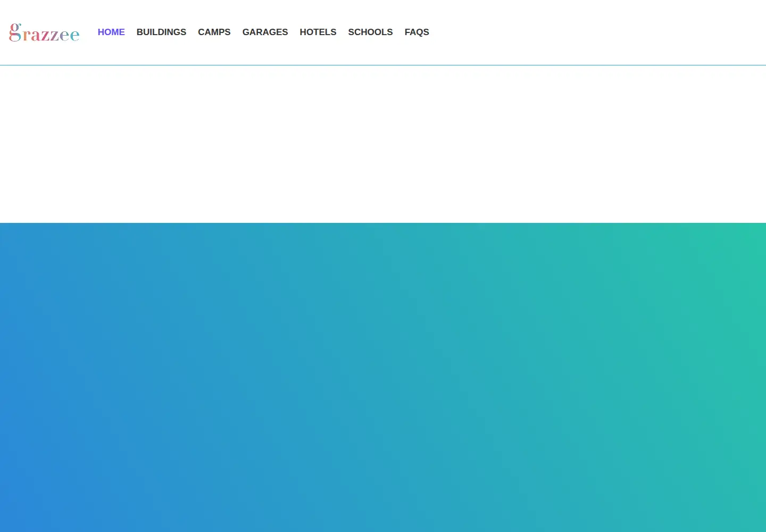Visit the SCHOOLS page
Image resolution: width=766 pixels, height=532 pixels.
(x=370, y=32)
